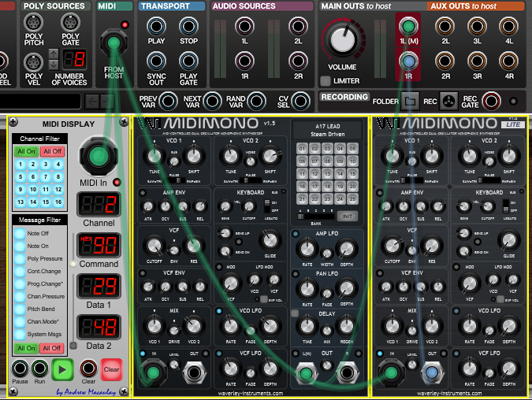Click the VCO 1 TUNE knob on MIDIMONO
Screen dimensions: 532x400
154,156
